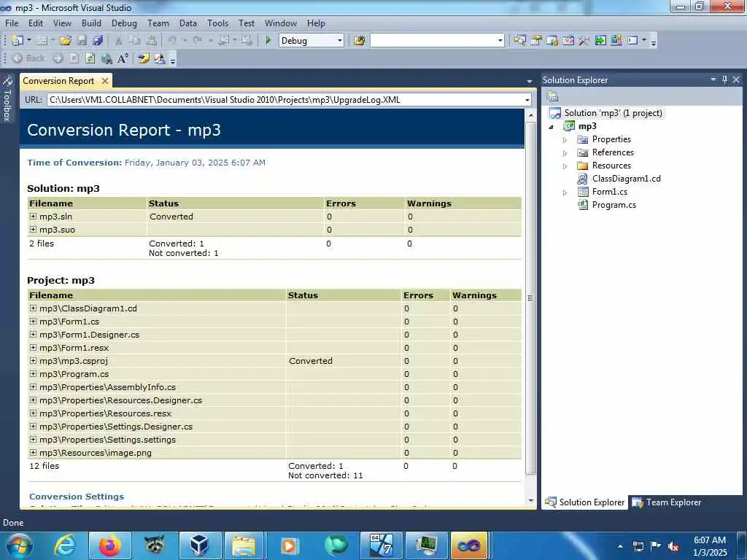Select Program.cs in Solution Explorer
Viewport: 747px width, 560px height.
coord(614,205)
